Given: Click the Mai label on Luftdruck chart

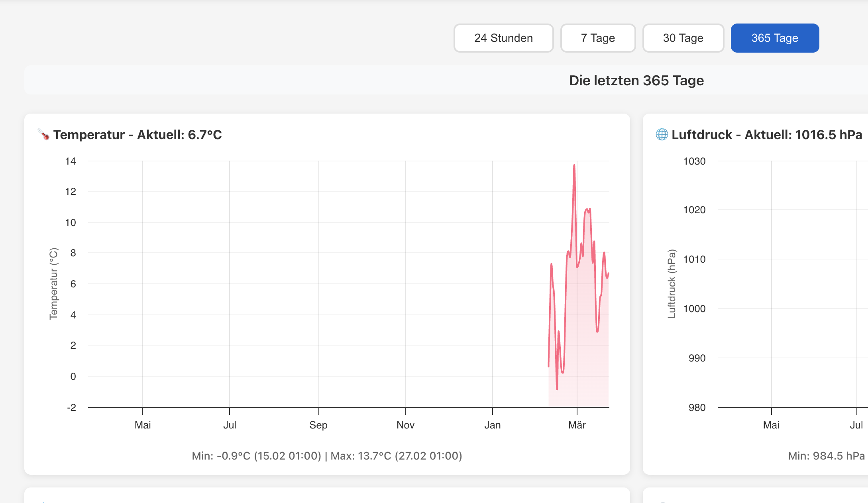Looking at the screenshot, I should 771,425.
